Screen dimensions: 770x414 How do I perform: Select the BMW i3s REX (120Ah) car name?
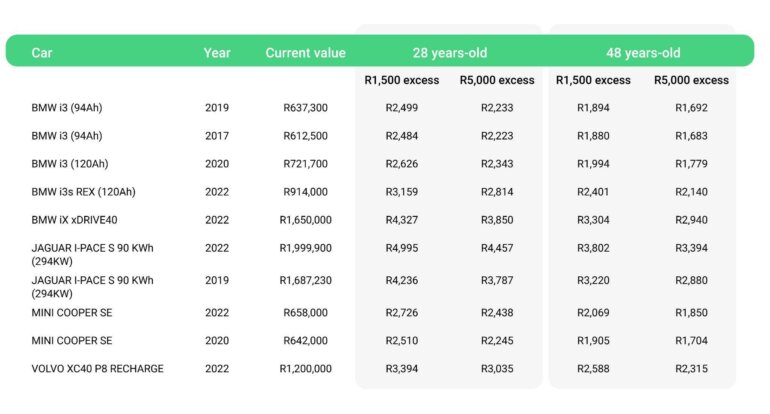tap(83, 192)
